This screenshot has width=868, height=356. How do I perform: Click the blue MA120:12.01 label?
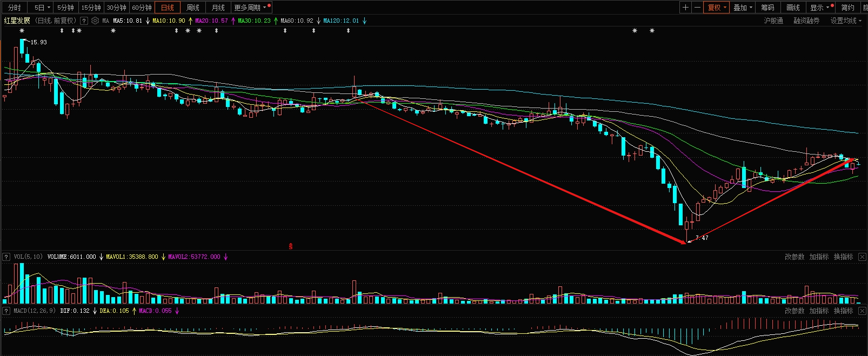coord(341,21)
